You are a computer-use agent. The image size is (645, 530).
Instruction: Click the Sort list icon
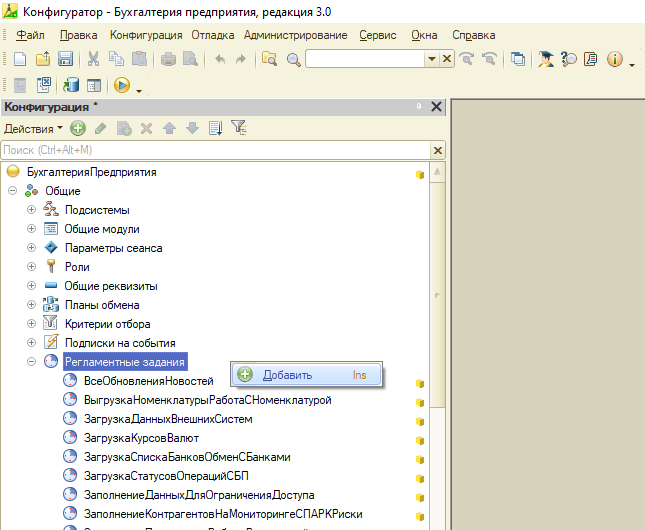click(216, 128)
